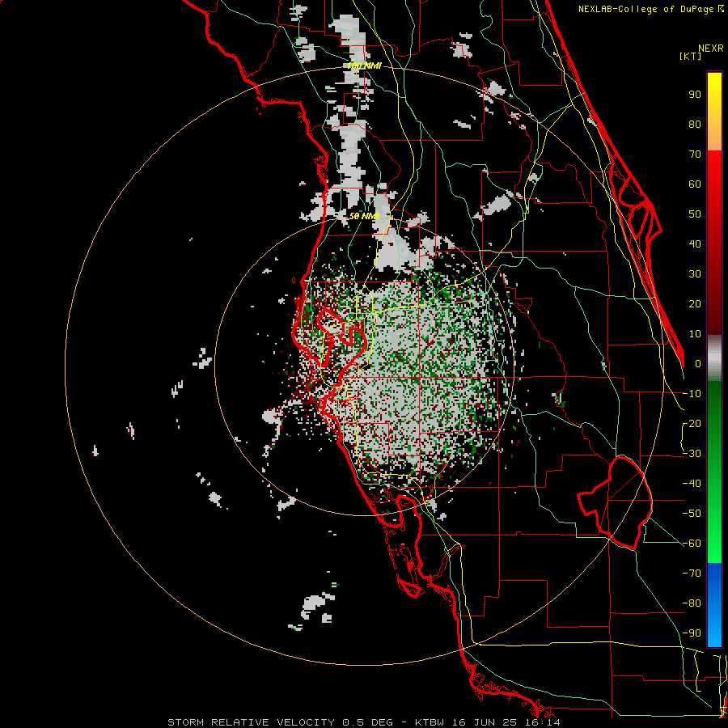
Task: Select the 0 value on velocity scale
Action: point(698,364)
